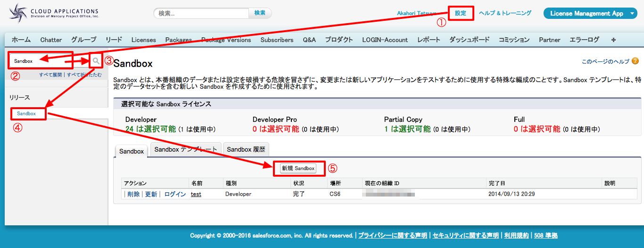Click the Partial Copy license count text
Screen dimensions: 644x248
[427, 129]
